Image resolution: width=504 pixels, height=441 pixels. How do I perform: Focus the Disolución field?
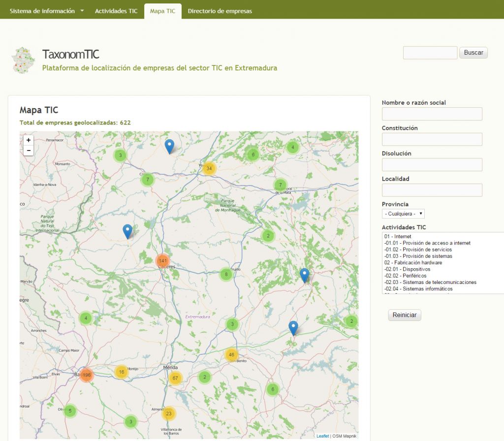432,164
